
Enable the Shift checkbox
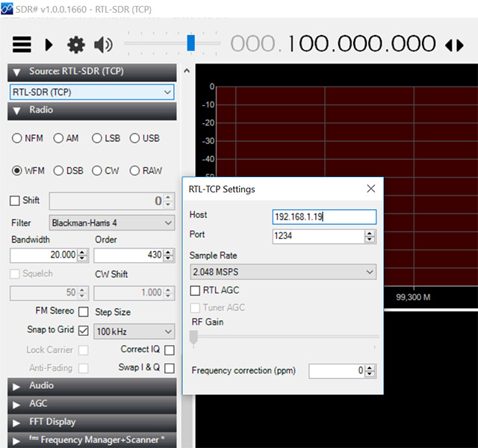pos(15,201)
